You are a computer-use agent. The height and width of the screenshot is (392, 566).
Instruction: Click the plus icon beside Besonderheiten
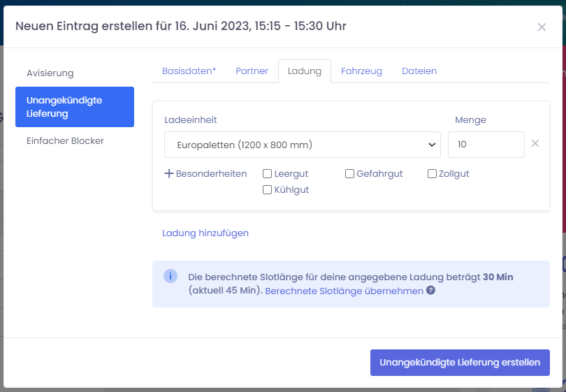(x=168, y=173)
